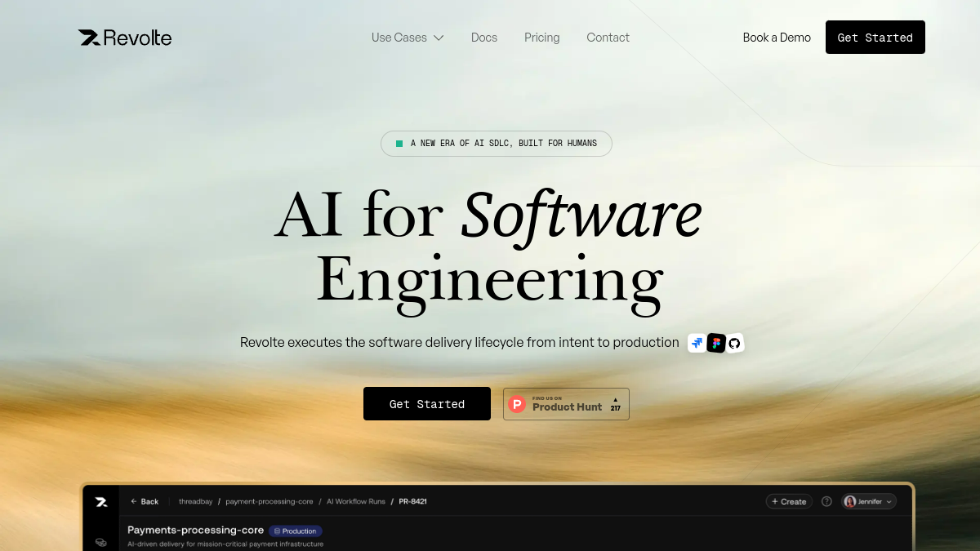980x551 pixels.
Task: Click the GitHub integration icon
Action: (x=734, y=343)
